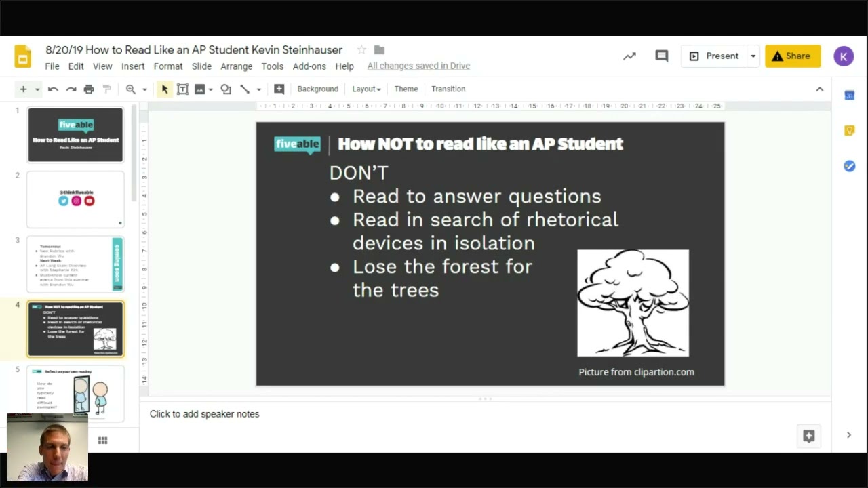Image resolution: width=868 pixels, height=488 pixels.
Task: Open Explore button at bottom right
Action: click(x=808, y=436)
